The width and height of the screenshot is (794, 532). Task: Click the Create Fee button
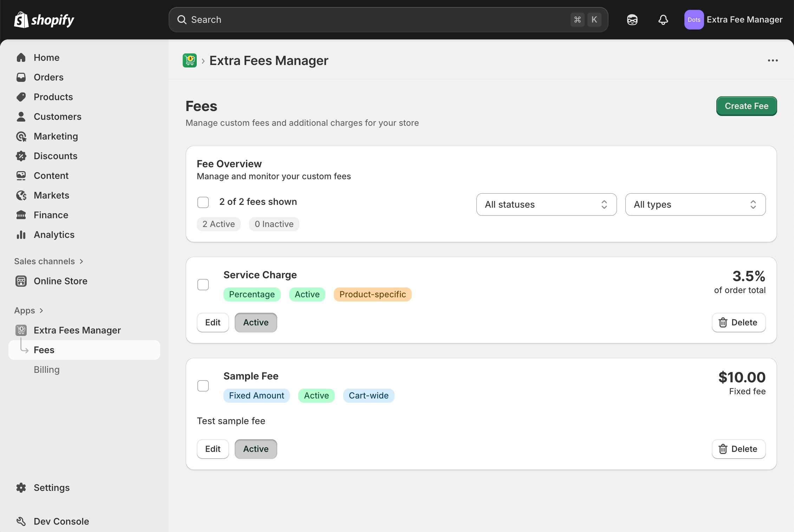(x=747, y=106)
